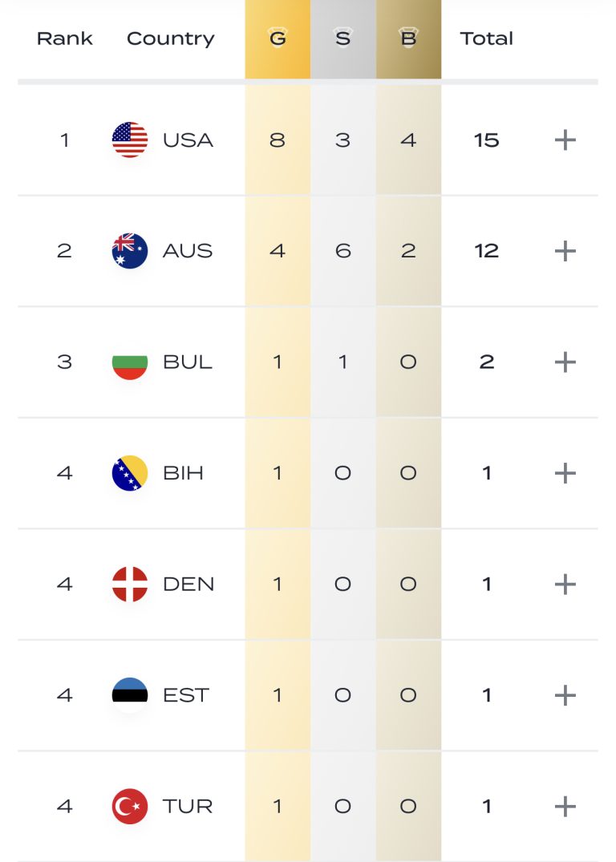This screenshot has height=862, width=616.
Task: Click the Bosnia and Herzegovina flag icon
Action: tap(130, 473)
